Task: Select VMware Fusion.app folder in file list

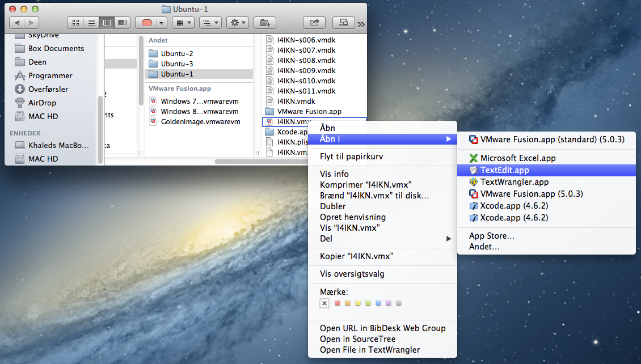Action: [309, 112]
